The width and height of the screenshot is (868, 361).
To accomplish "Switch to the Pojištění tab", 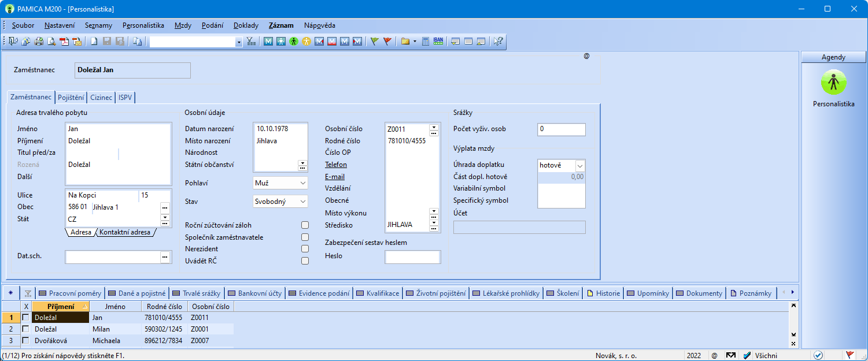I will (x=72, y=98).
